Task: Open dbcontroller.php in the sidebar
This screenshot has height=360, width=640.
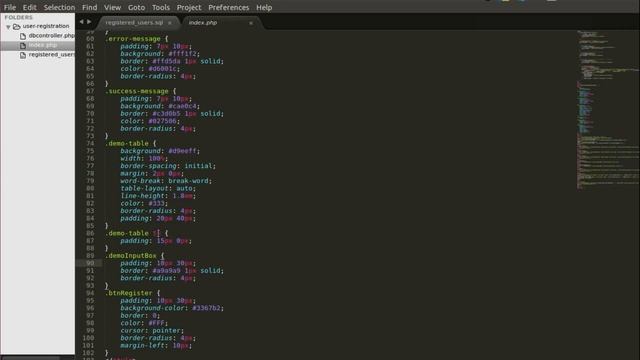Action: point(51,36)
